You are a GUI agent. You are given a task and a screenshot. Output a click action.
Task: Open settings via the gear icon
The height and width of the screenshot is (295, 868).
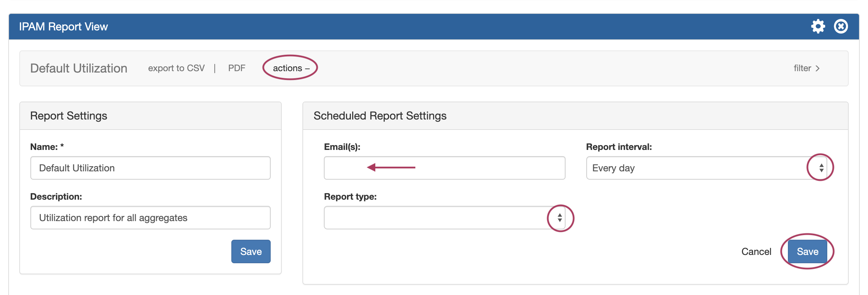pos(818,26)
